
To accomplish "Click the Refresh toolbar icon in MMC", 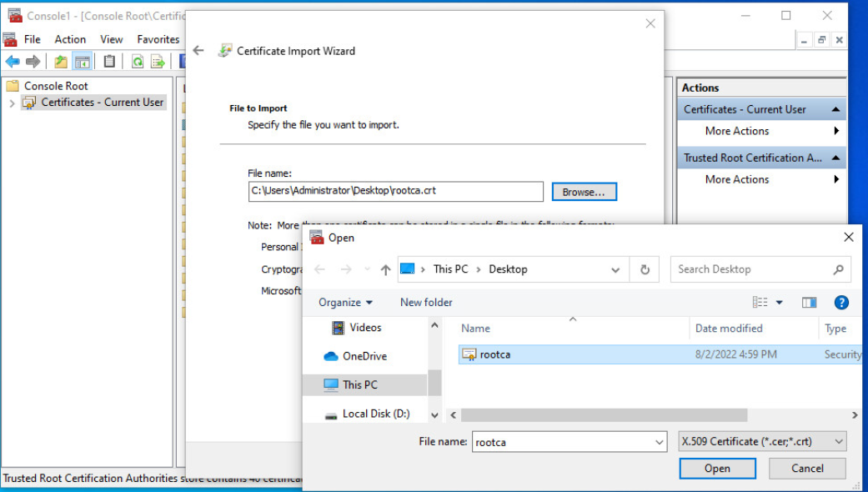I will point(138,62).
